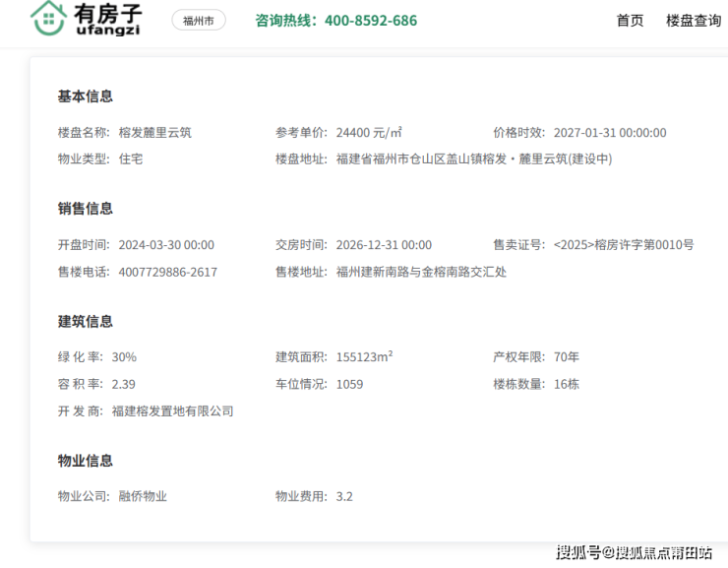The width and height of the screenshot is (728, 568).
Task: Select the 基本信息 section heading
Action: point(86,96)
